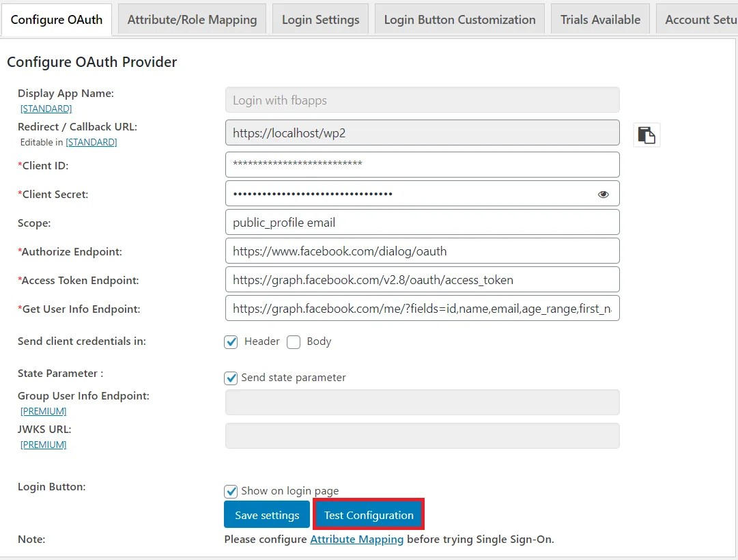
Task: Enable the Body credentials checkbox
Action: pyautogui.click(x=294, y=341)
